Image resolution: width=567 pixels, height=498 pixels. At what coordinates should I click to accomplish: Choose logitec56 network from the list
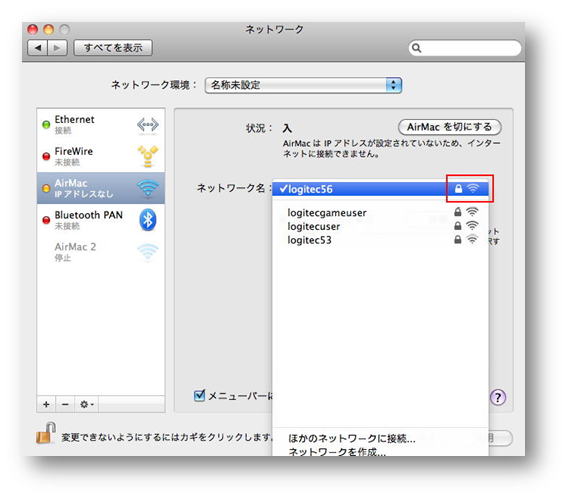380,189
